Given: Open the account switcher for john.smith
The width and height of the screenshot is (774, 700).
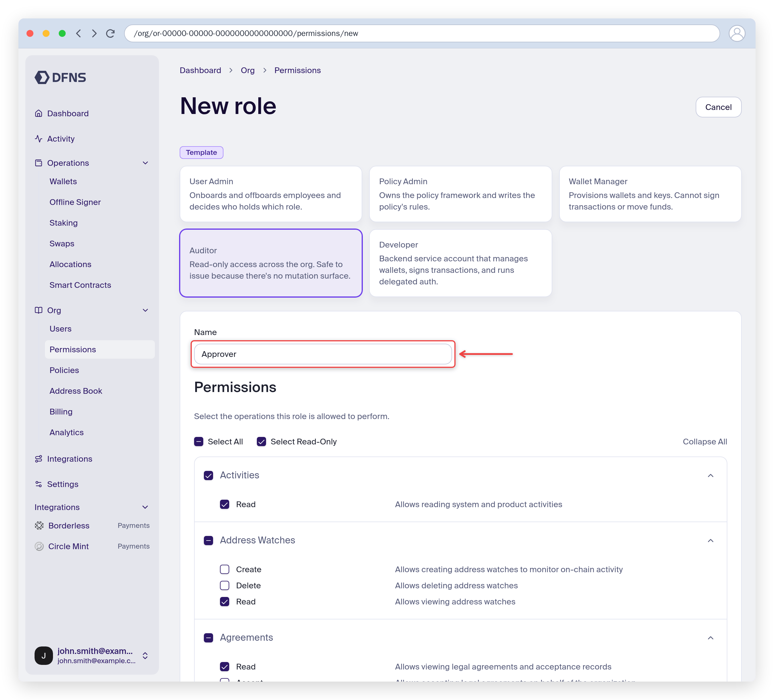Looking at the screenshot, I should (145, 655).
